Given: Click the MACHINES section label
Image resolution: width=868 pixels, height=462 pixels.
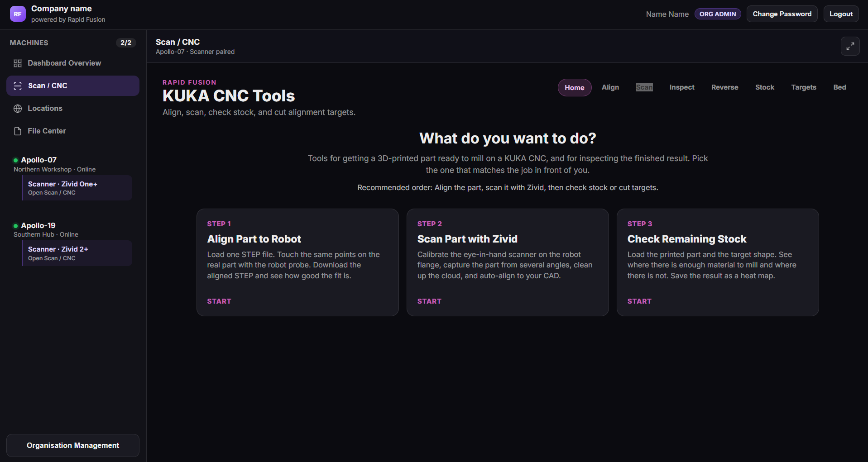Looking at the screenshot, I should pos(29,43).
